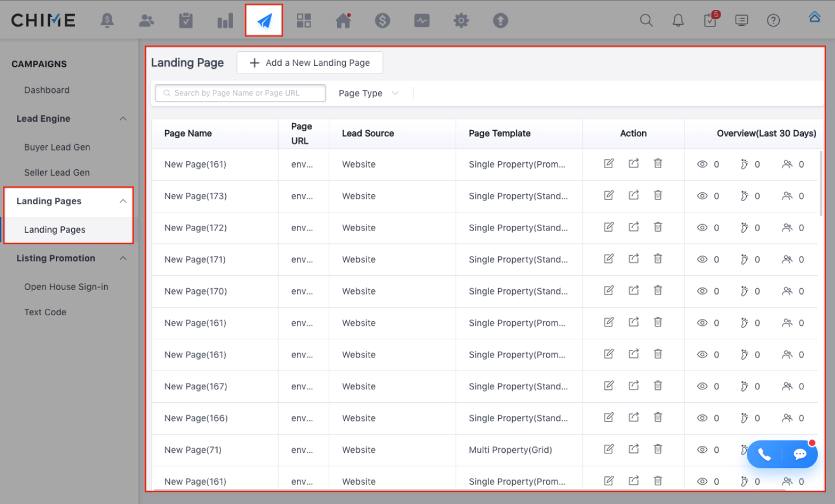
Task: Open Seller Lead Gen
Action: (x=57, y=172)
